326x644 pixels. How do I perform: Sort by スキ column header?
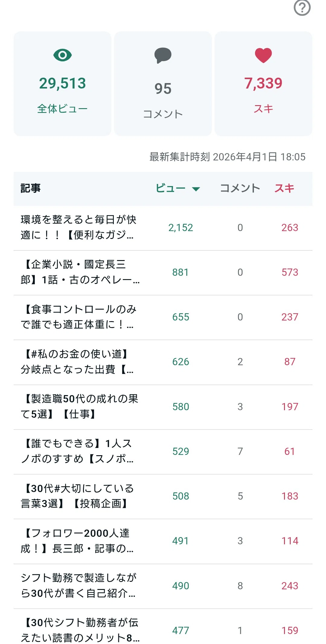[x=284, y=188]
